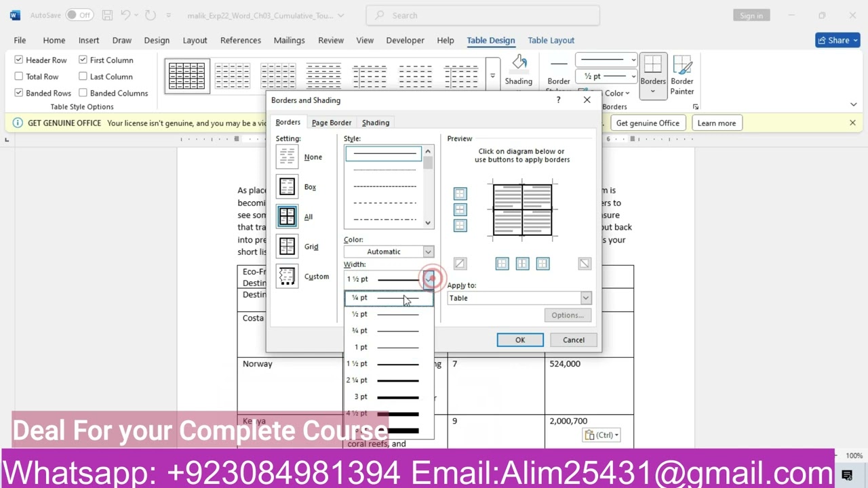Toggle diagonal down border button in Preview

(585, 264)
